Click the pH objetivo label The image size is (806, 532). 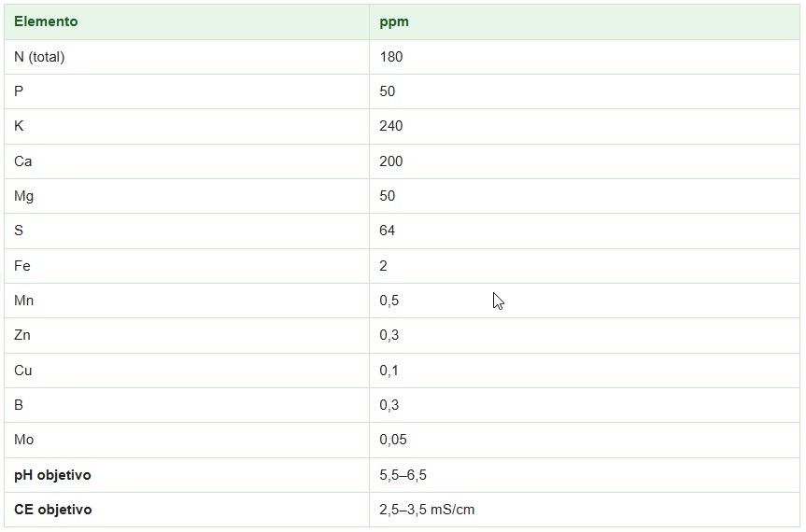tap(52, 475)
